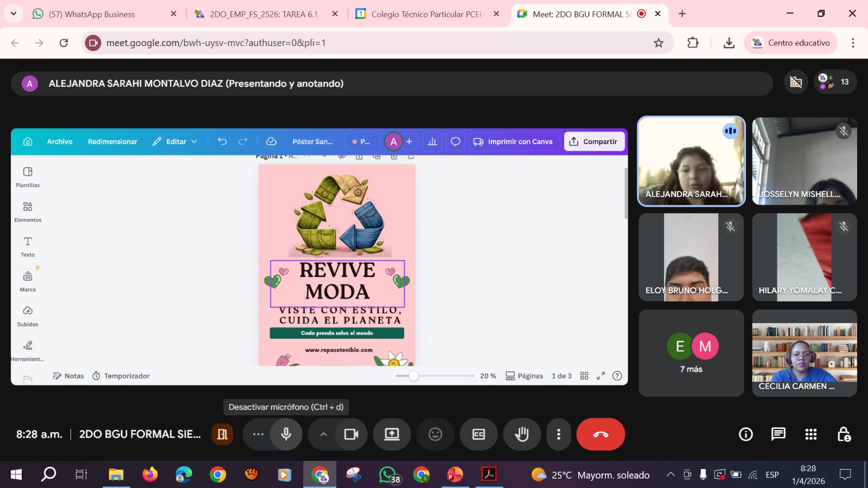Raise hand in the meeting
868x488 pixels.
click(x=522, y=434)
